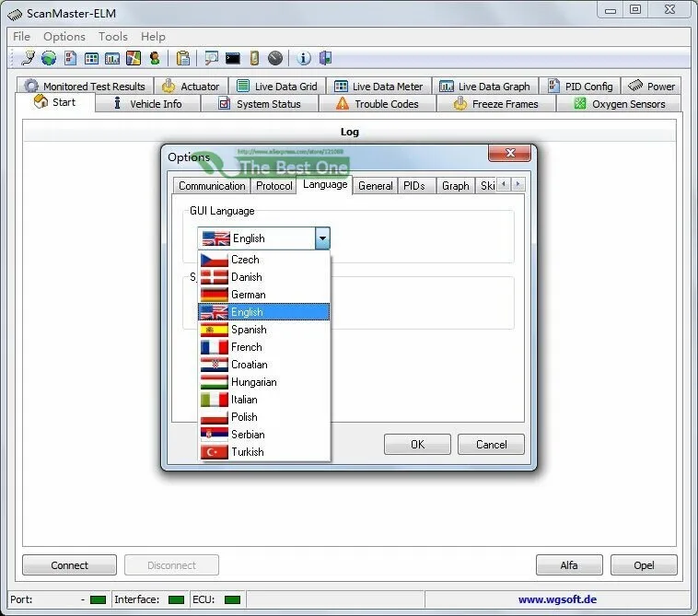Viewport: 698px width, 616px height.
Task: Click the bar chart toolbar icon
Action: [112, 58]
